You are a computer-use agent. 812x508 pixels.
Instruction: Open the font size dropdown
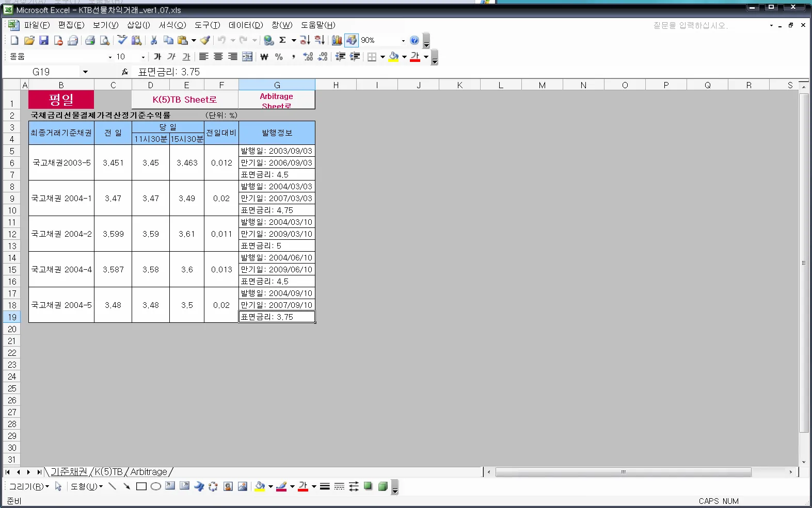tap(143, 57)
